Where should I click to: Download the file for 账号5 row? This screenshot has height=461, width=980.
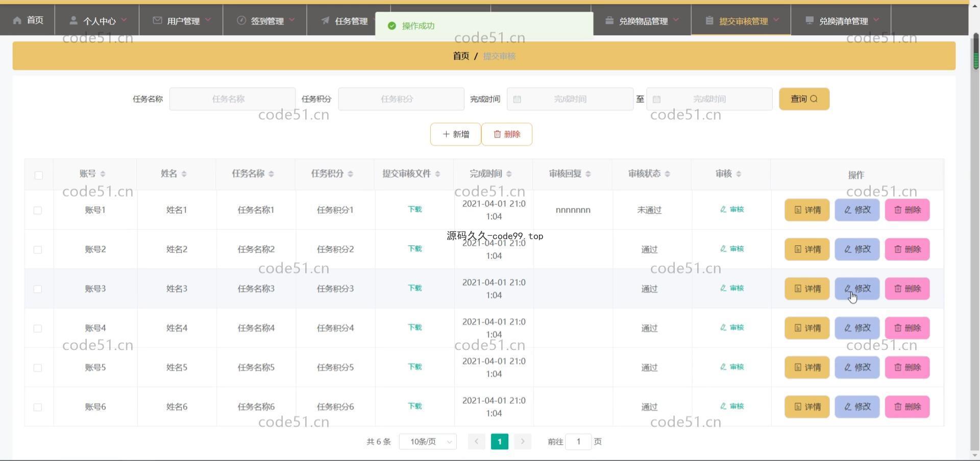click(414, 367)
